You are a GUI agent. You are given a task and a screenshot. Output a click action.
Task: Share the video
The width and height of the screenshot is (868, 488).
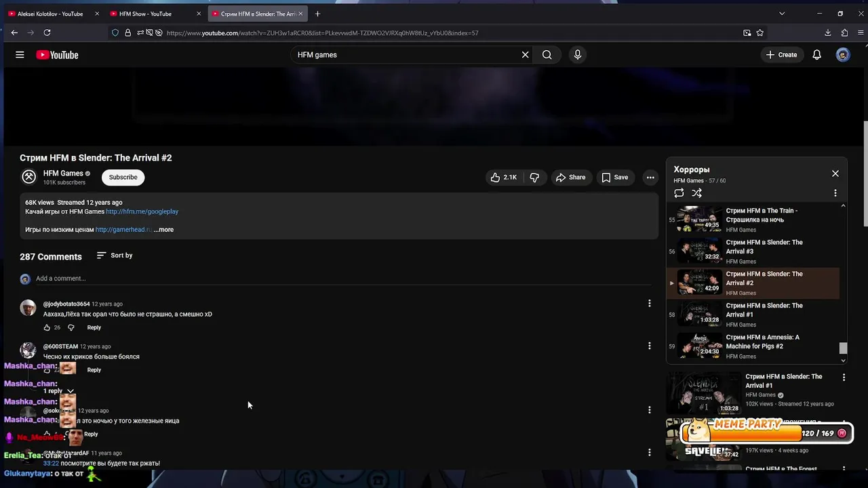(x=570, y=178)
